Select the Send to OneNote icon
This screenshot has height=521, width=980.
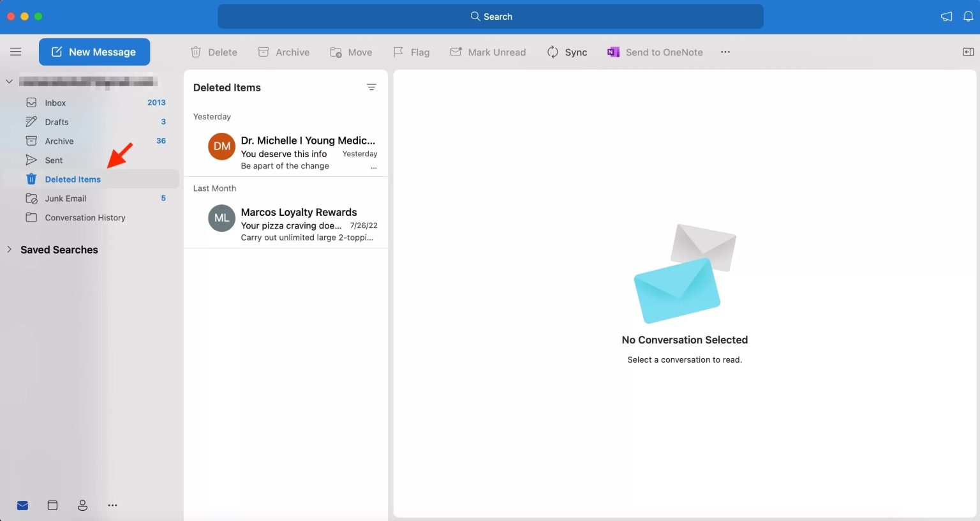coord(613,52)
